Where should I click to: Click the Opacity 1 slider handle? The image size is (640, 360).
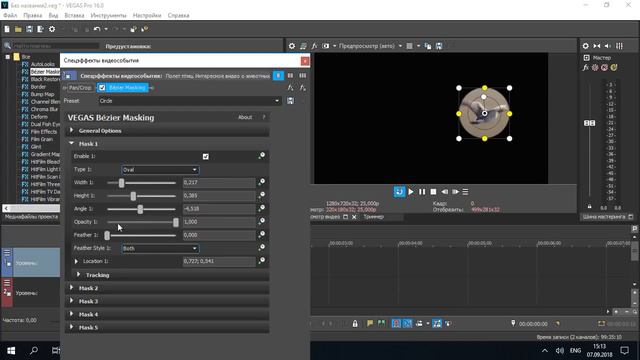coord(176,222)
